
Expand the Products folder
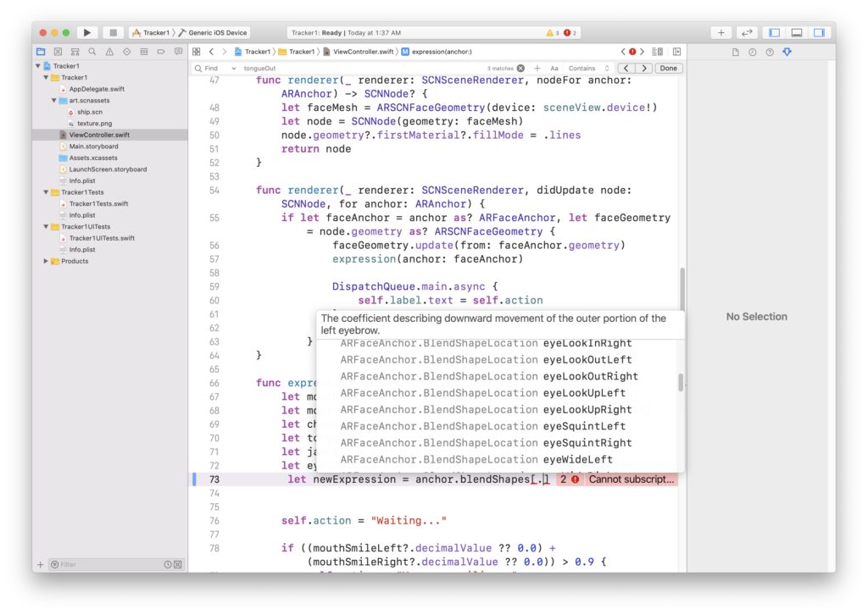click(x=47, y=261)
